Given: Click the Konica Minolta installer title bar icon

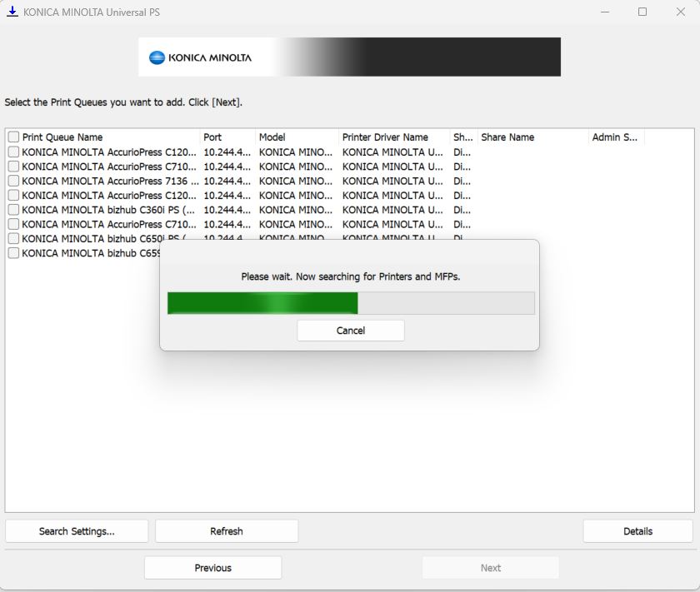Looking at the screenshot, I should 12,12.
